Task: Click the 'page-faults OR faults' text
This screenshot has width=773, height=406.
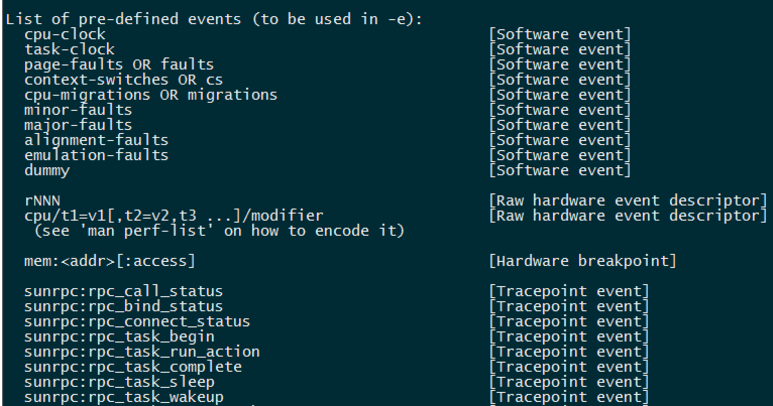Action: 119,65
